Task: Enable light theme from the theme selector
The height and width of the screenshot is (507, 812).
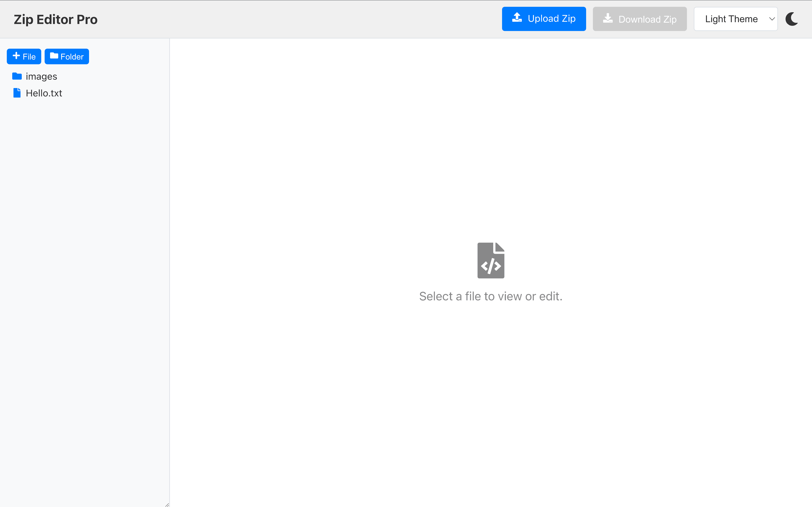Action: pyautogui.click(x=735, y=19)
